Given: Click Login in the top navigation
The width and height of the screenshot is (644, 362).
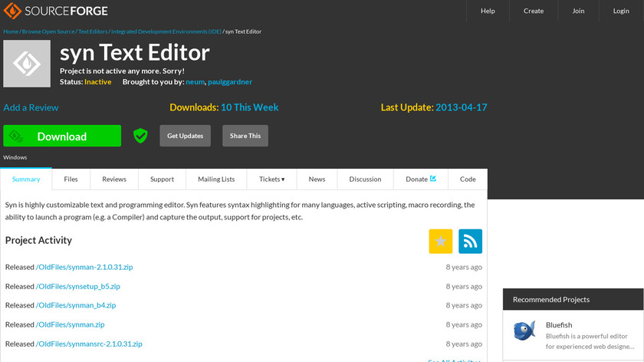Looking at the screenshot, I should [621, 11].
